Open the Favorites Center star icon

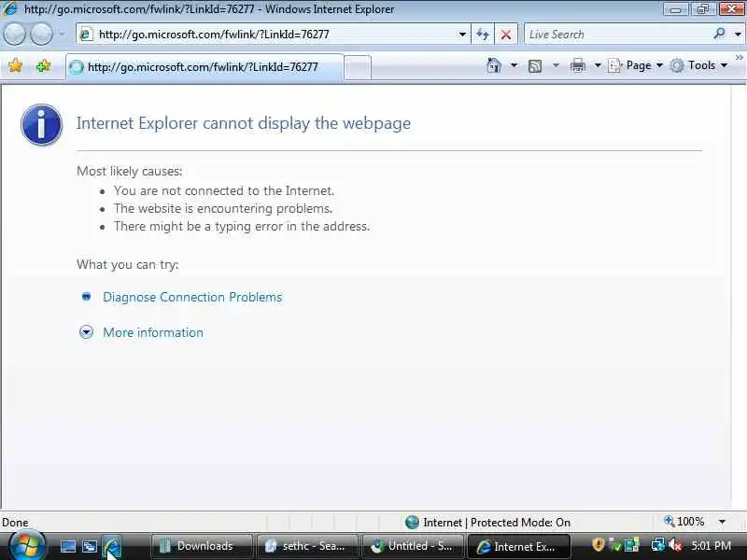[16, 65]
